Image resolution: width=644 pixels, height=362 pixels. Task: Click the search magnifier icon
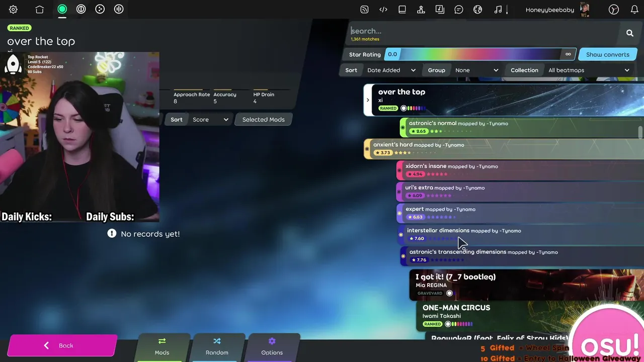630,33
